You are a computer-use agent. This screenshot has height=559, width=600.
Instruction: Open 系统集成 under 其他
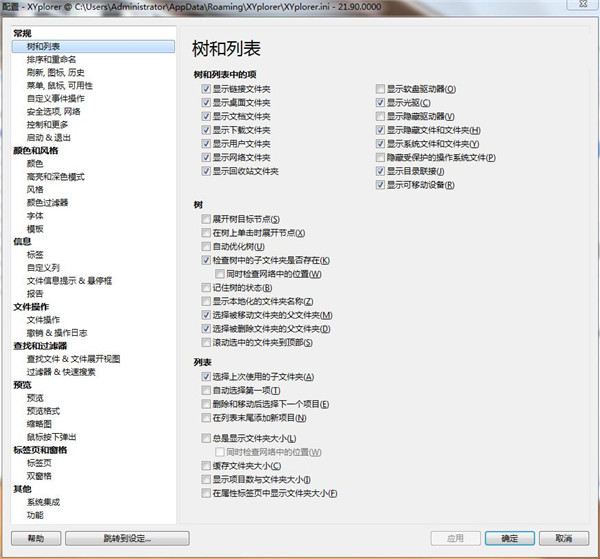click(44, 502)
